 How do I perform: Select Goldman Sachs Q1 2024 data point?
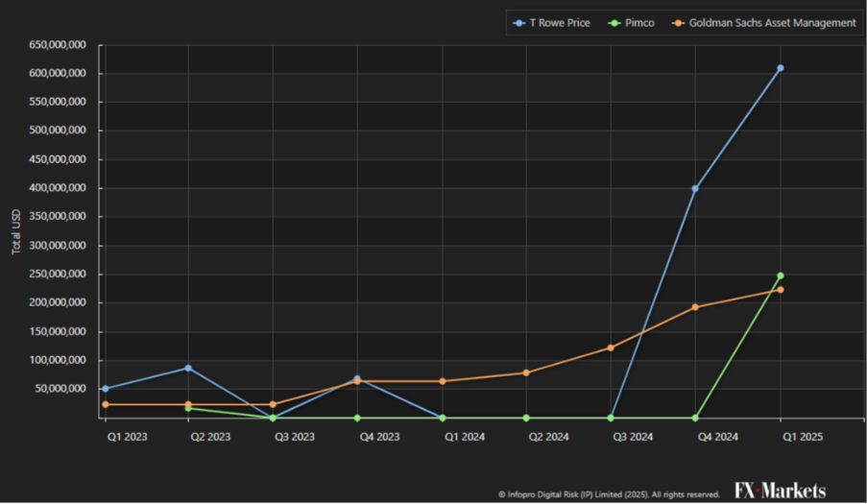[x=443, y=381]
